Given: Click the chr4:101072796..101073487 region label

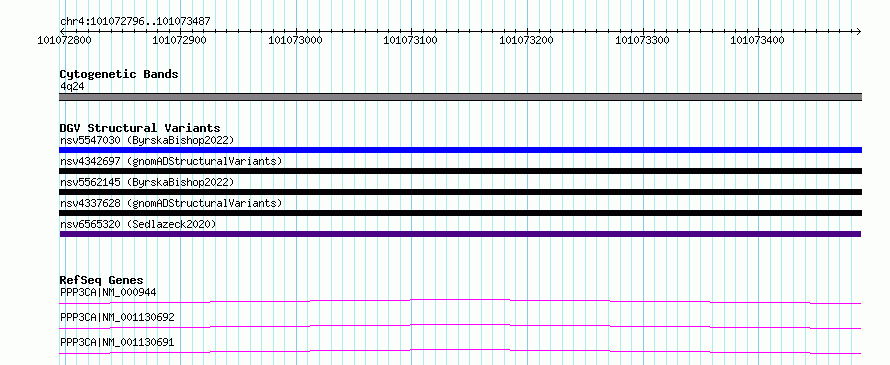Looking at the screenshot, I should click(x=135, y=21).
